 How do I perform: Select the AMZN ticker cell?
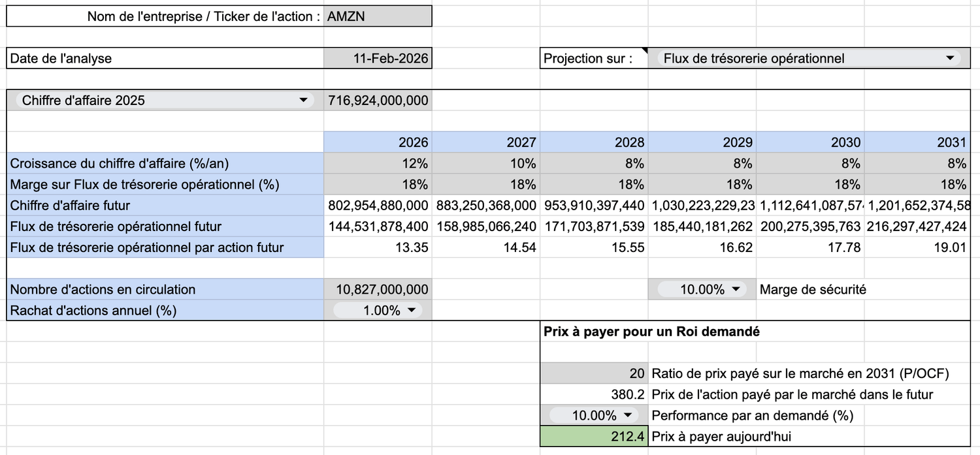coord(378,16)
